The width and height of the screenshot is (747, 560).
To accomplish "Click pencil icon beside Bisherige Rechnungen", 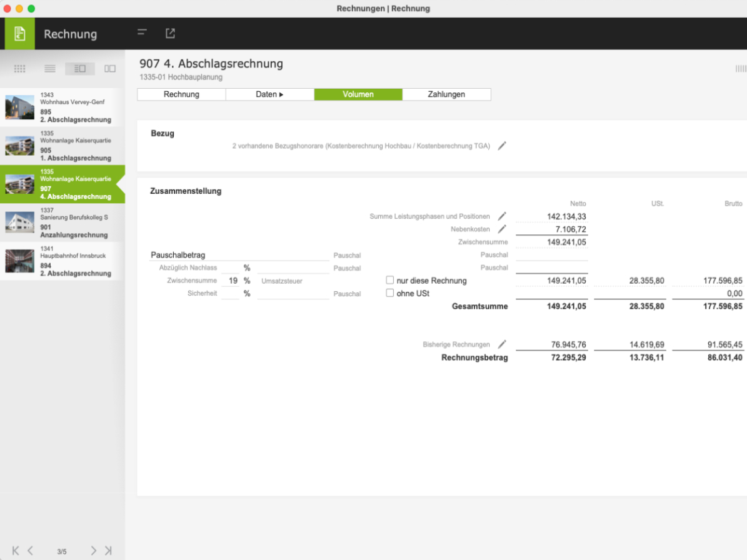I will click(x=502, y=344).
